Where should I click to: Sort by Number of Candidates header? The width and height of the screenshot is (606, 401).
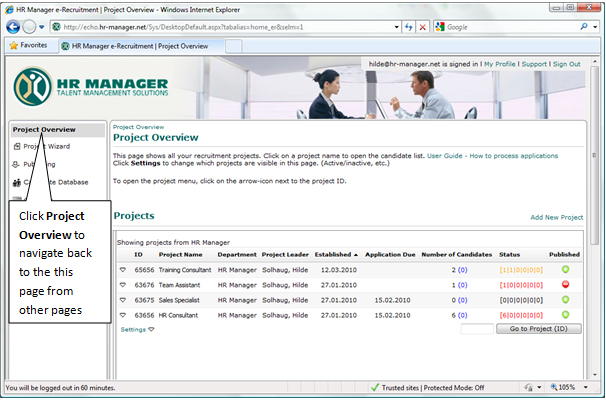click(456, 255)
